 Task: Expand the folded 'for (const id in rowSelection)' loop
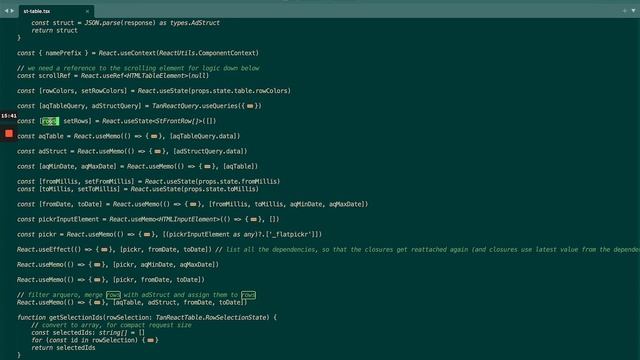click(x=151, y=340)
